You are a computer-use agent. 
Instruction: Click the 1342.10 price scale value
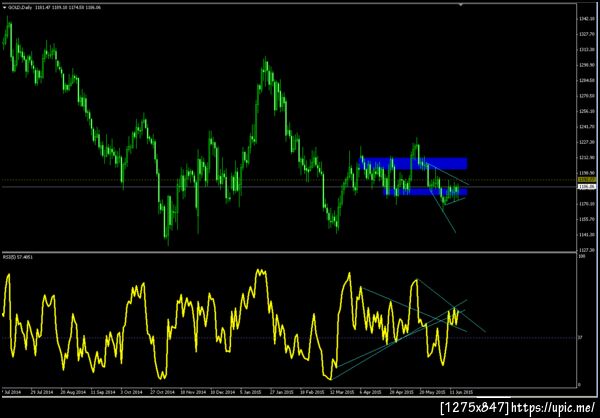[587, 19]
